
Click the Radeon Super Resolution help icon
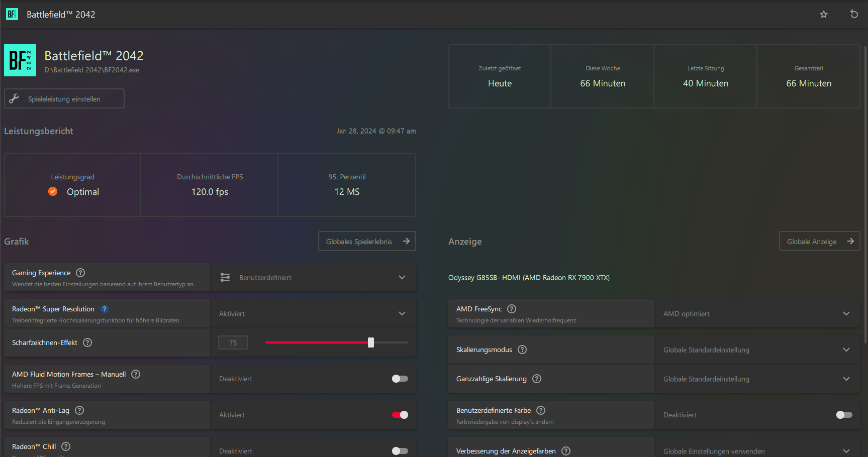105,309
